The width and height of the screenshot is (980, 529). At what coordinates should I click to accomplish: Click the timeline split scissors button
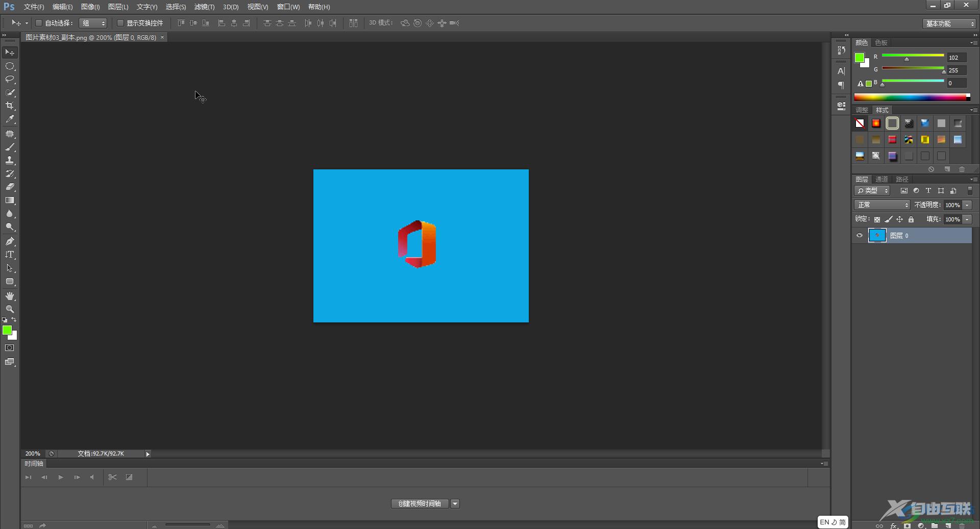[113, 477]
